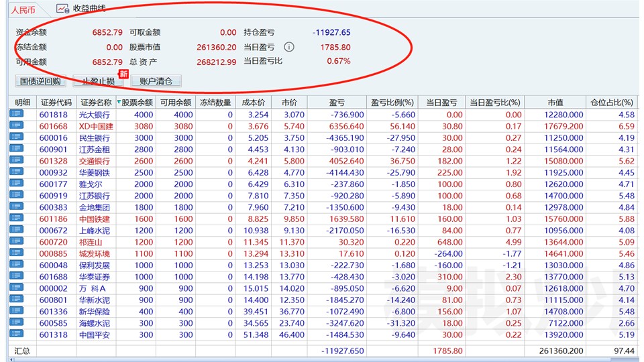Open details icon for 华新水泥 row
The width and height of the screenshot is (644, 362).
(16, 299)
